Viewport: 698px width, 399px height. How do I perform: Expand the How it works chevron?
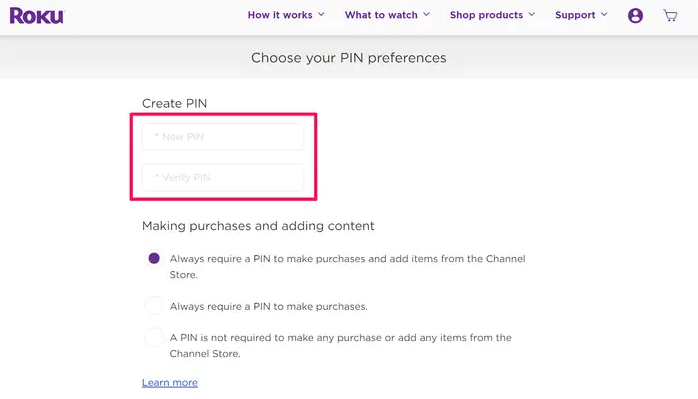pos(321,15)
